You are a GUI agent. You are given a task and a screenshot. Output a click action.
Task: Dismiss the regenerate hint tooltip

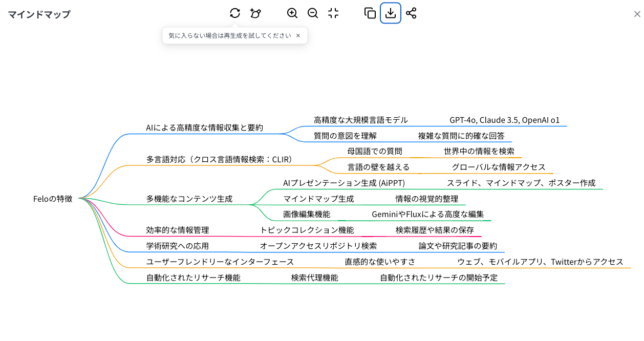(x=298, y=36)
